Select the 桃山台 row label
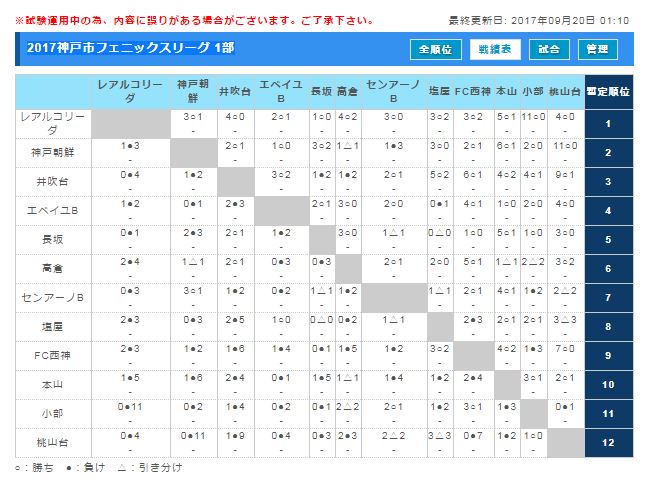Image resolution: width=650 pixels, height=483 pixels. [x=53, y=443]
